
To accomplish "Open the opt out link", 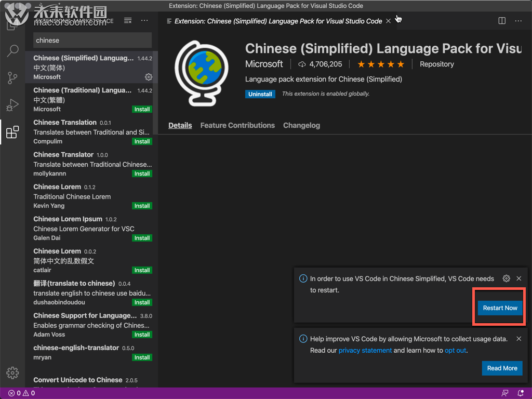I will (455, 351).
